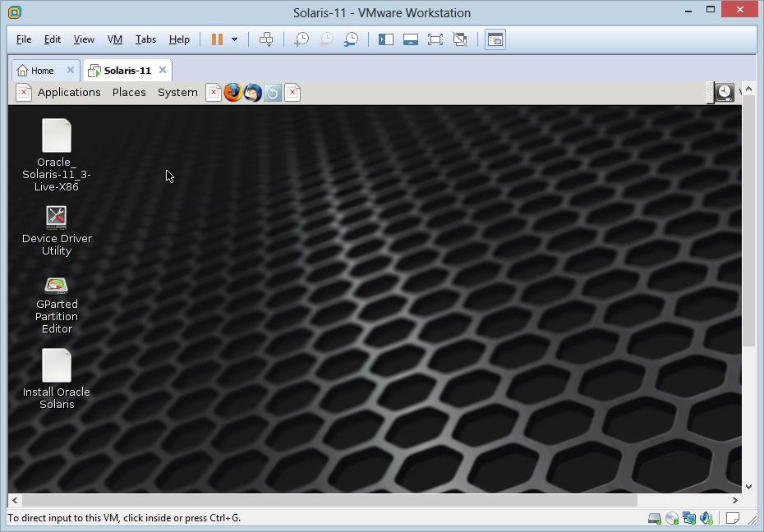The width and height of the screenshot is (764, 532).
Task: Click the vertical scrollbar up arrow
Action: tap(749, 89)
